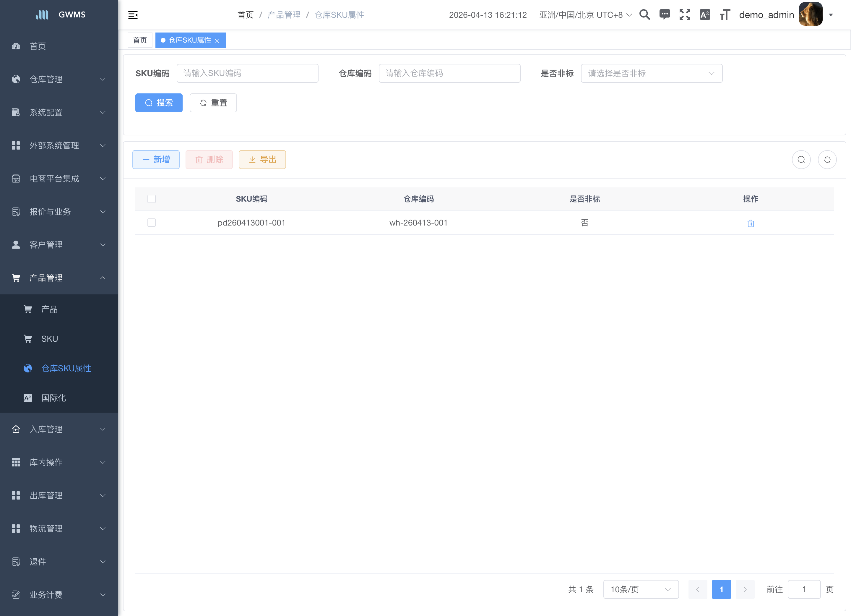The width and height of the screenshot is (851, 616).
Task: Open the user menu caret beside avatar
Action: pos(831,15)
